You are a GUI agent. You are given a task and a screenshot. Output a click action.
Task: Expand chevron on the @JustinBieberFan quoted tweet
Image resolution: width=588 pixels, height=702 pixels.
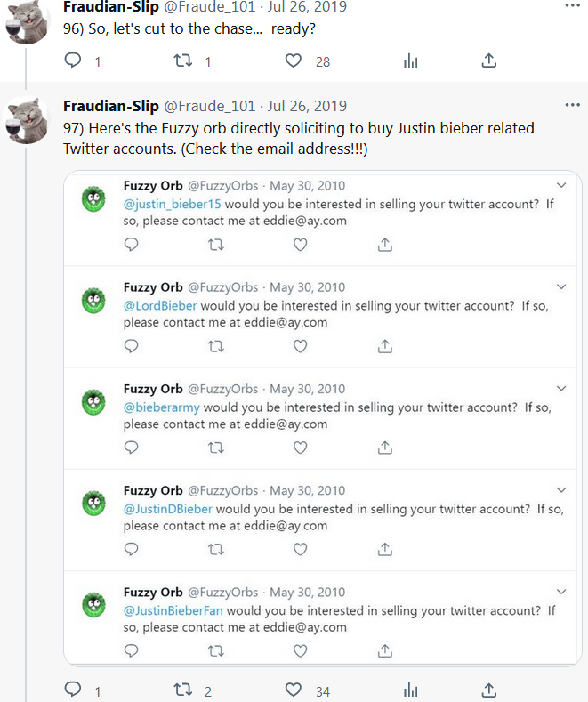561,592
